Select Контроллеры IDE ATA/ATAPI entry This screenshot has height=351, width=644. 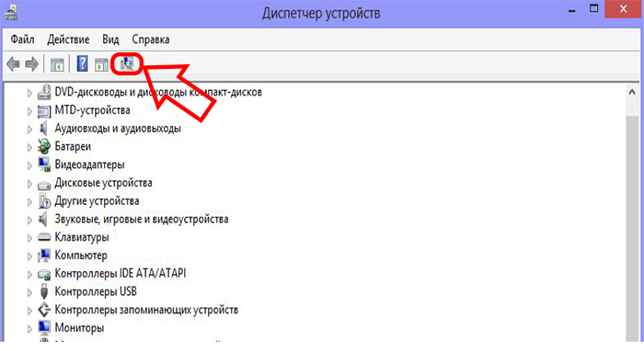[x=121, y=273]
